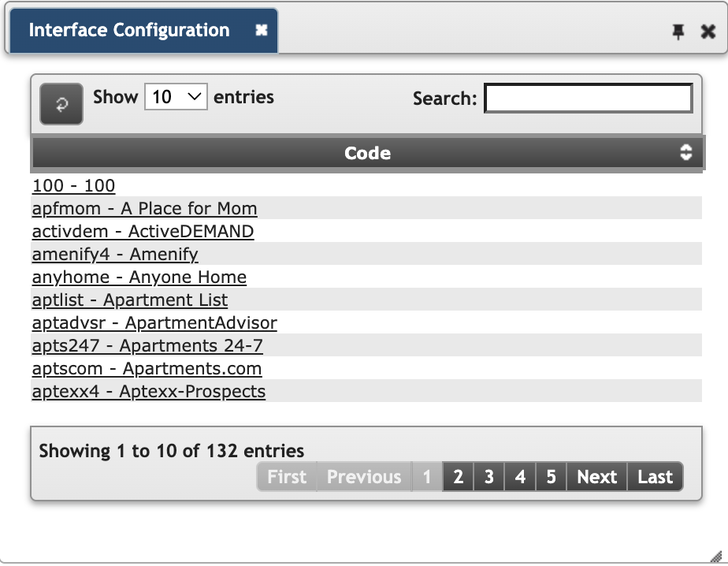Image resolution: width=728 pixels, height=566 pixels.
Task: Open the apfmom - A Place for Mom link
Action: tap(144, 209)
